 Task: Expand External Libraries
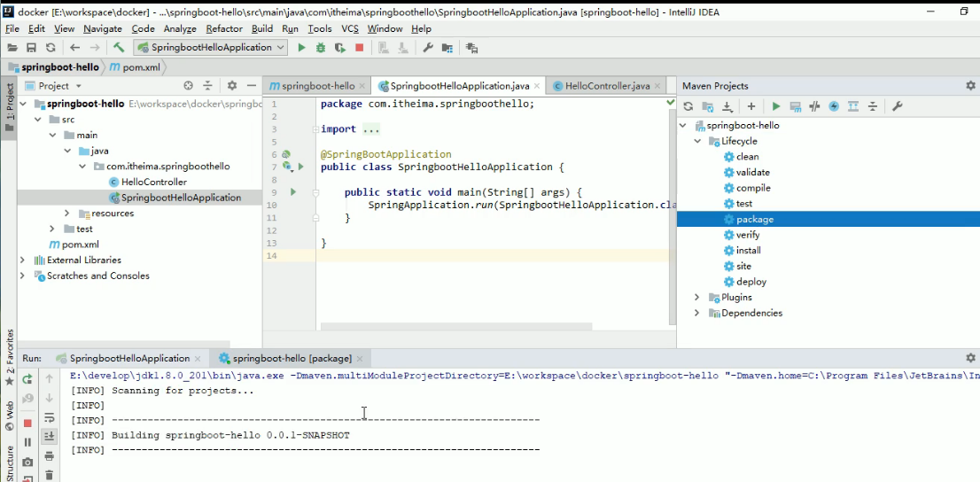point(22,260)
